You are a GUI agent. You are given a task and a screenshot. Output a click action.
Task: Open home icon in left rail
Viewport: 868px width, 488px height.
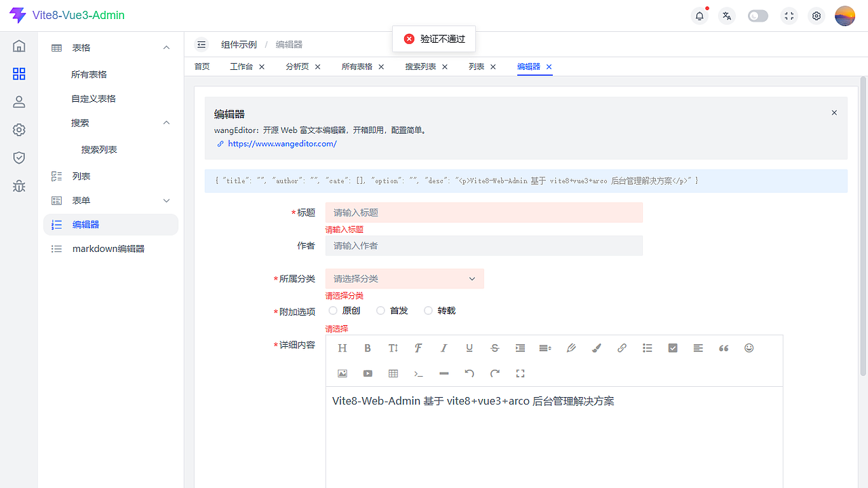[19, 46]
